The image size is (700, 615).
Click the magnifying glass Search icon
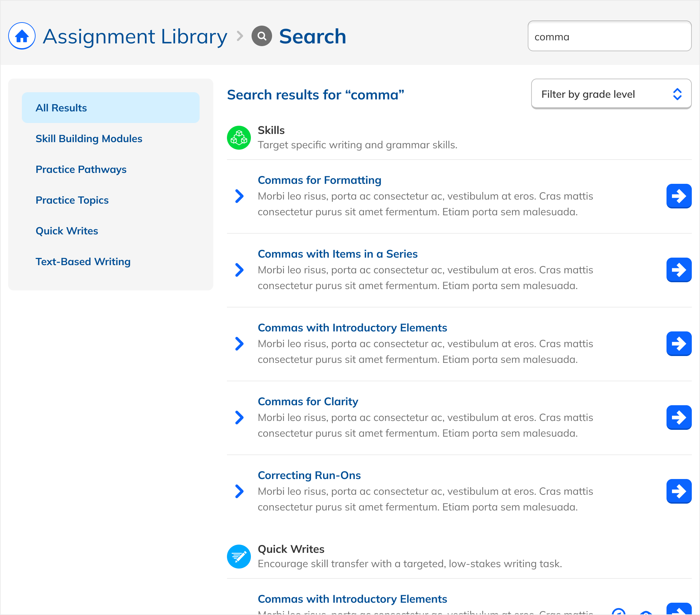point(261,36)
